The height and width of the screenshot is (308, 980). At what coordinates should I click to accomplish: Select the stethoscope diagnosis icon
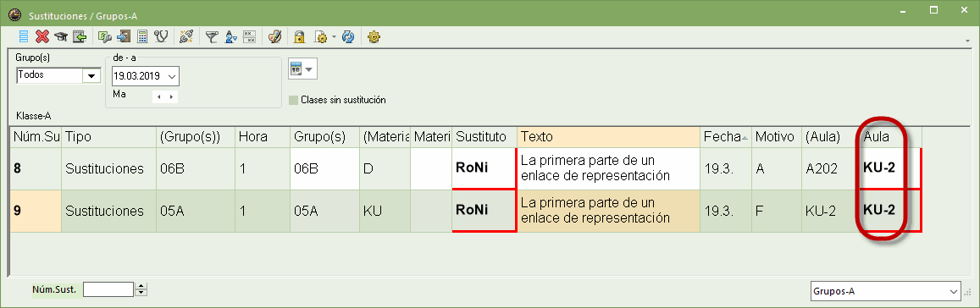click(x=161, y=37)
